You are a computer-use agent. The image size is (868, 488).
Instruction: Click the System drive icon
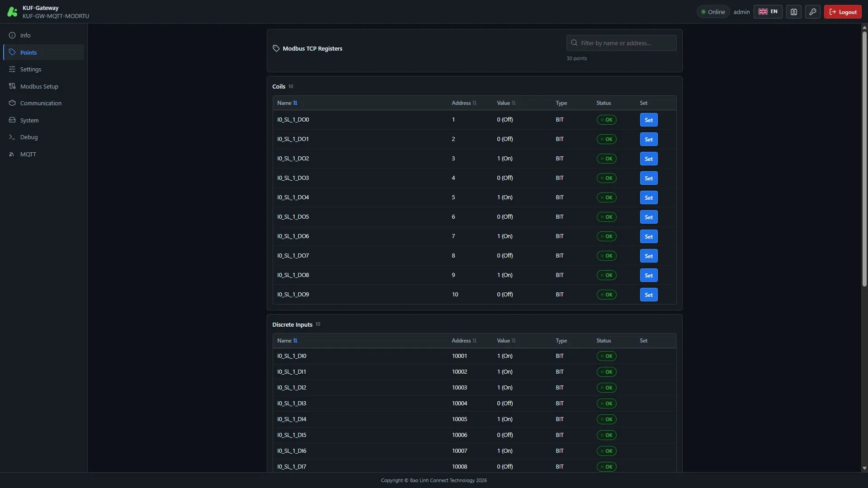pos(12,120)
